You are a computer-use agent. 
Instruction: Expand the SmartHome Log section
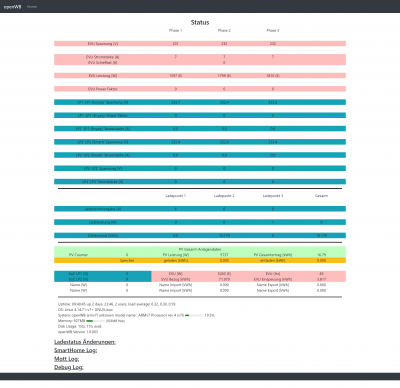tap(76, 350)
